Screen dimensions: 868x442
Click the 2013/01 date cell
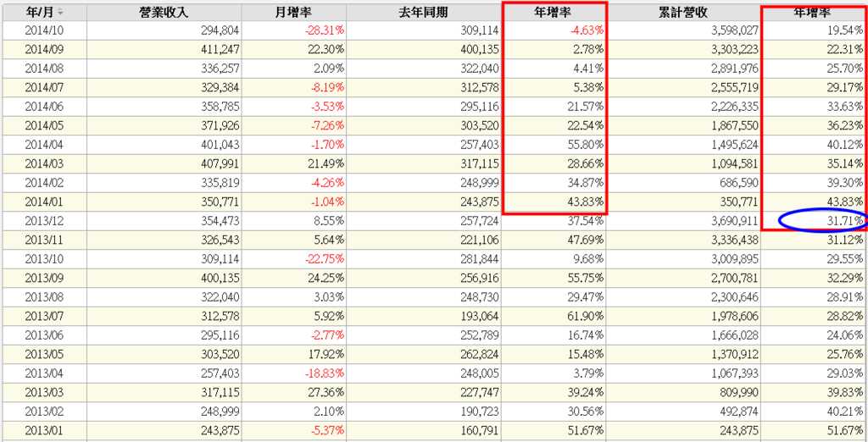45,431
